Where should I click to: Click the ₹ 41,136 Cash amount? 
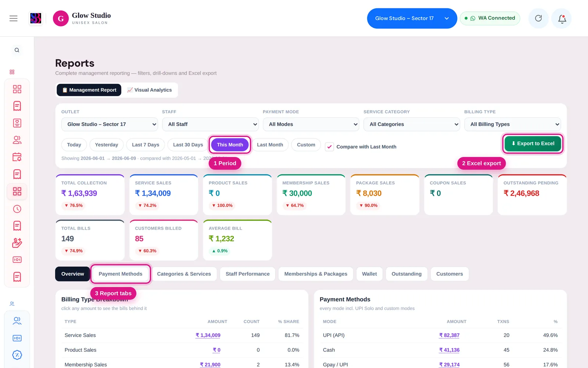(x=449, y=350)
